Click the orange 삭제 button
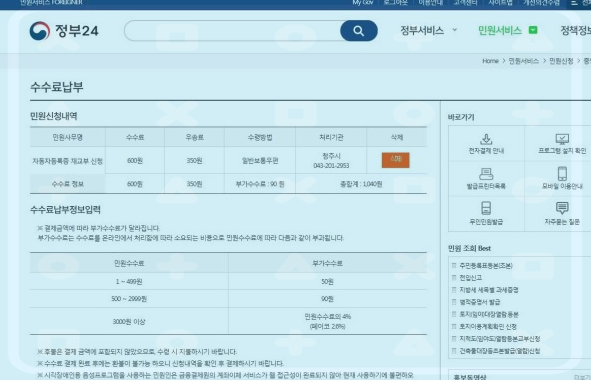Viewport: 591px width, 380px height. tap(395, 160)
